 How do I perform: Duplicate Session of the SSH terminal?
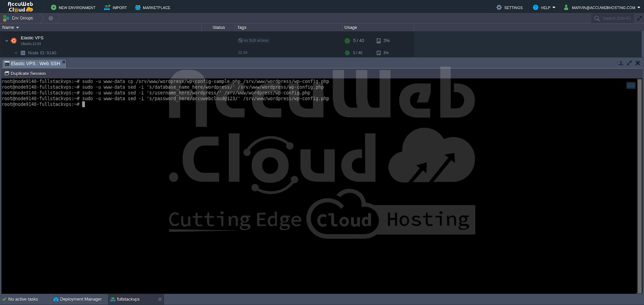coord(25,73)
